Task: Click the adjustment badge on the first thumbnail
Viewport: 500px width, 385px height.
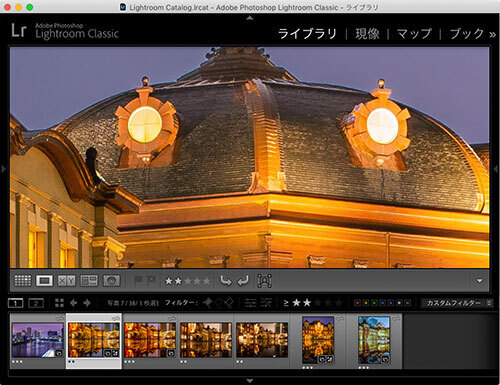Action: tap(59, 353)
